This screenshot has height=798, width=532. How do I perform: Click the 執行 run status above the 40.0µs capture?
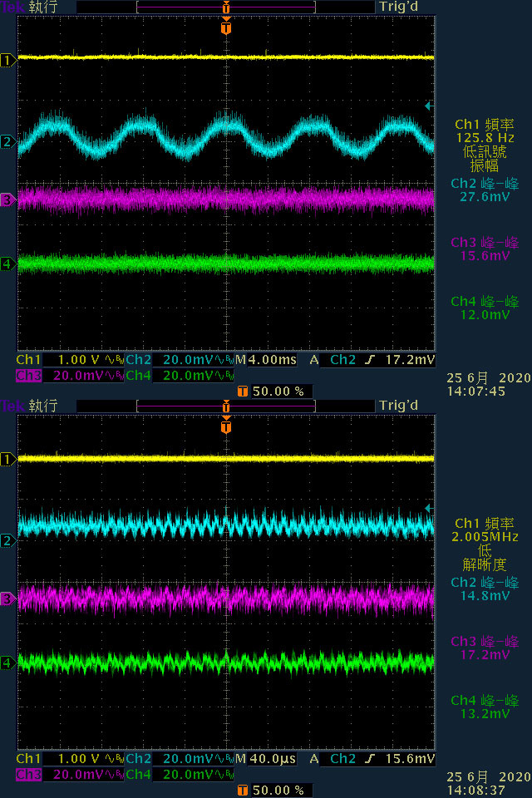[43, 406]
